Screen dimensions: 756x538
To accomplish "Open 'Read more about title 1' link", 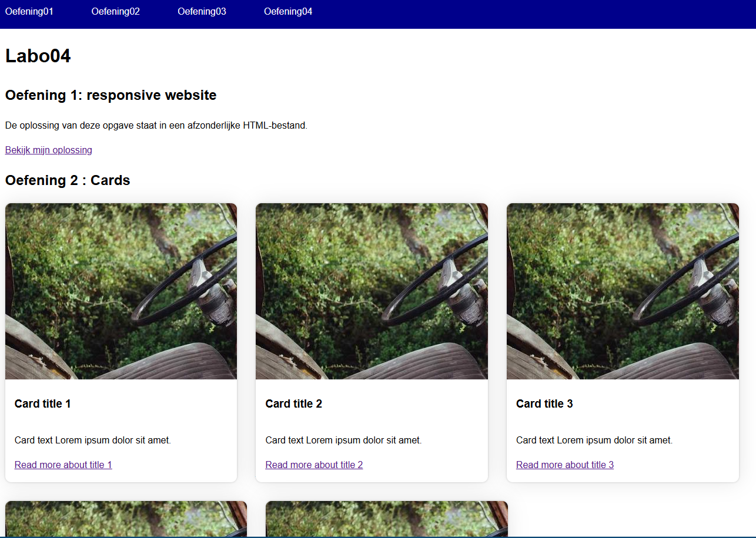I will coord(63,465).
